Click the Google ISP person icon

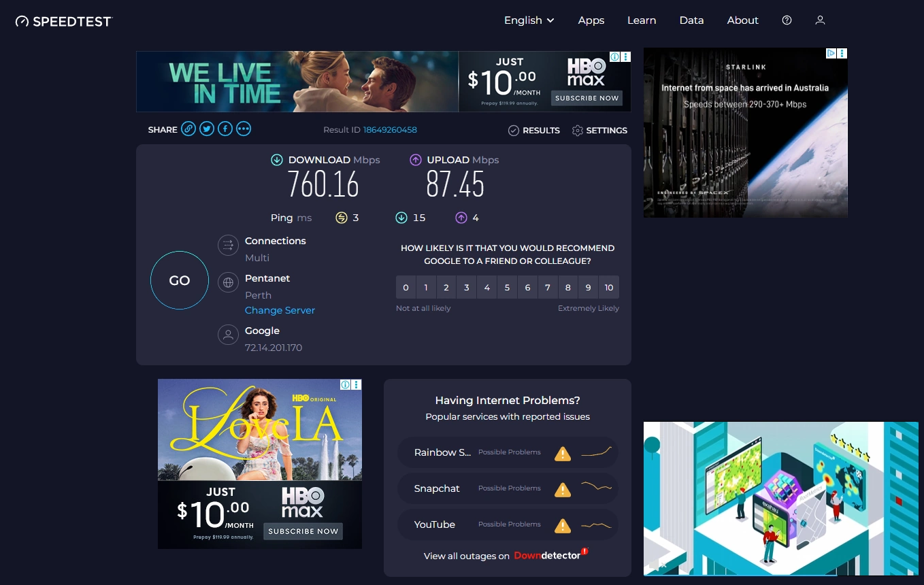tap(228, 334)
